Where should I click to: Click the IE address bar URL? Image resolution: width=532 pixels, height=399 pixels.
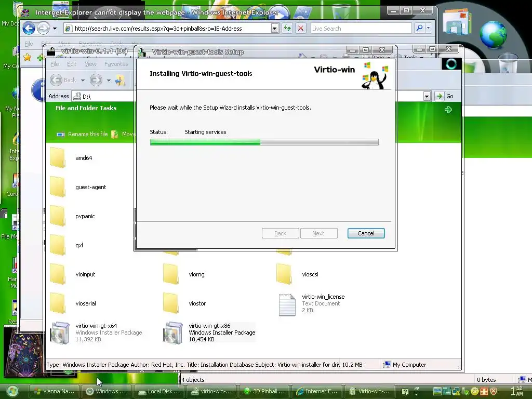(x=158, y=29)
